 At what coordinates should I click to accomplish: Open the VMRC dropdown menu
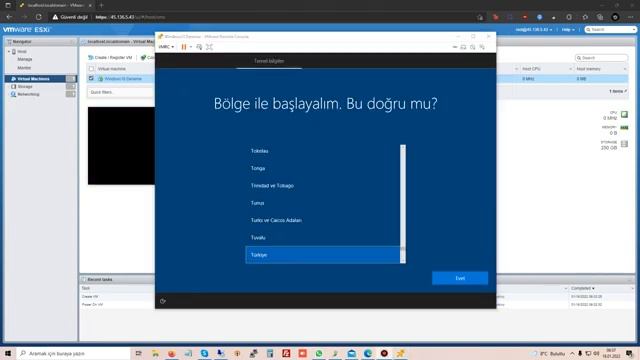pyautogui.click(x=166, y=47)
